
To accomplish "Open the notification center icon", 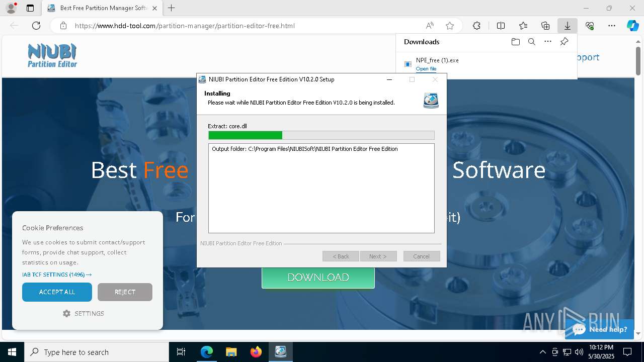I will [627, 352].
